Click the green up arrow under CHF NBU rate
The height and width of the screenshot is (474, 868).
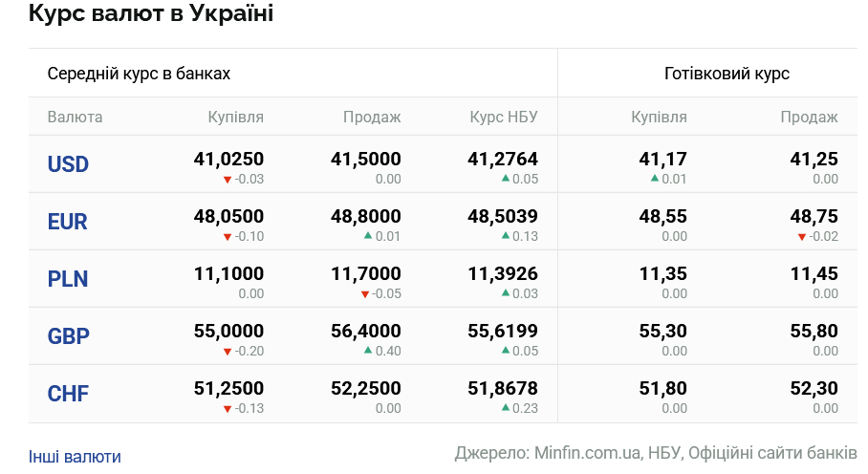coord(506,408)
